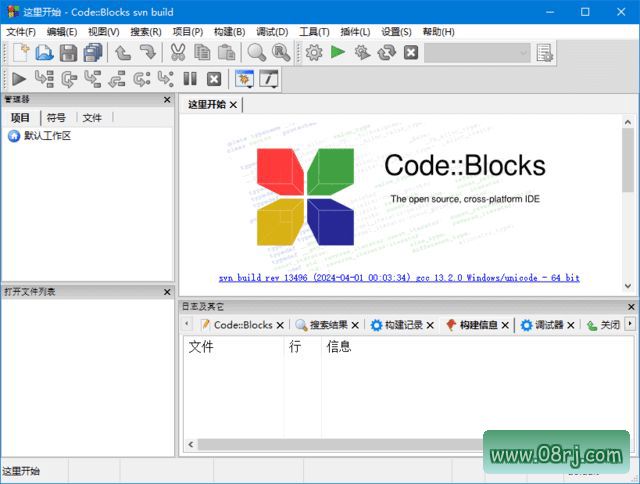Click the Build gear icon
Viewport: 640px width, 484px height.
pos(314,53)
